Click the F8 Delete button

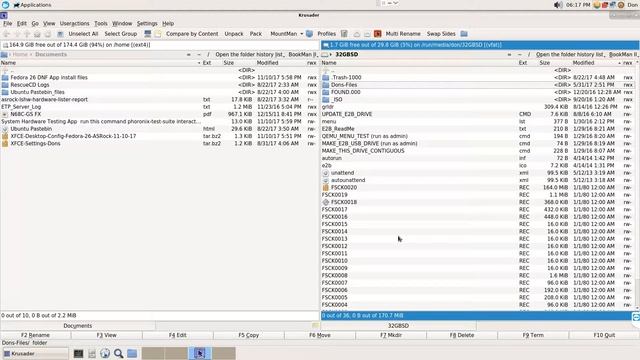[462, 335]
